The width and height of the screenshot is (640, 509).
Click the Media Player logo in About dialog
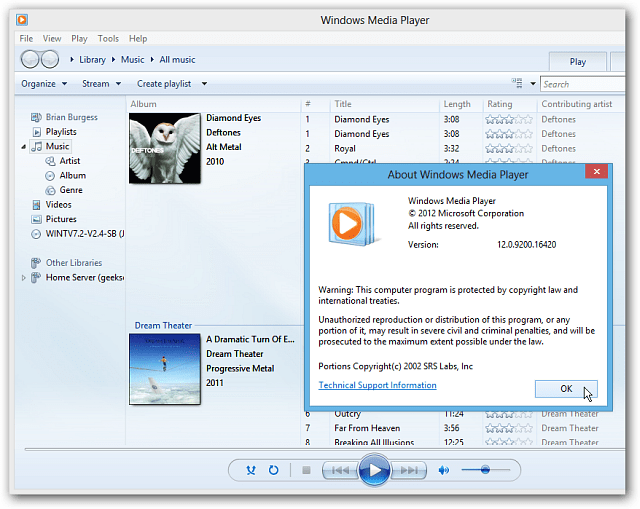352,224
